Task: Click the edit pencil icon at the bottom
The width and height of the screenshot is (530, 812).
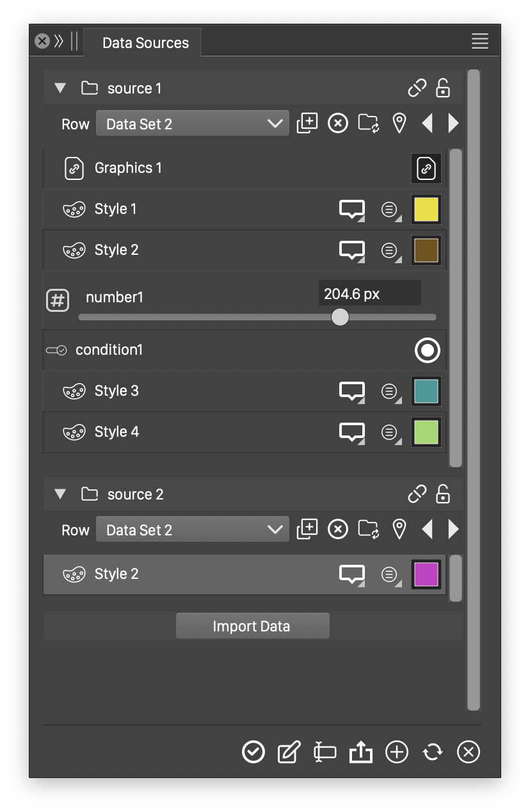Action: click(x=289, y=752)
